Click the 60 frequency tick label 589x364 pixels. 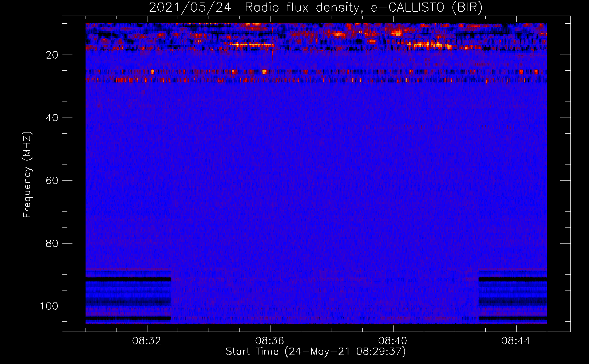click(x=52, y=181)
